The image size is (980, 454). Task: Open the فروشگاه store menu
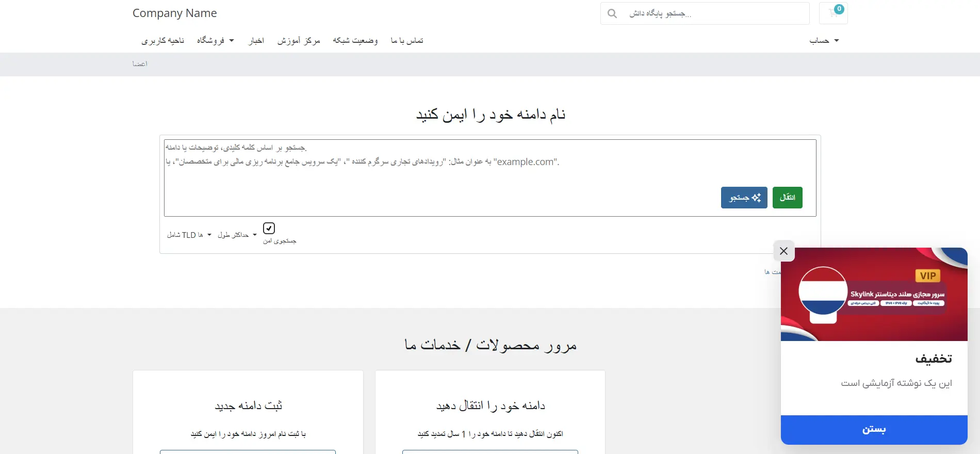[x=215, y=40]
